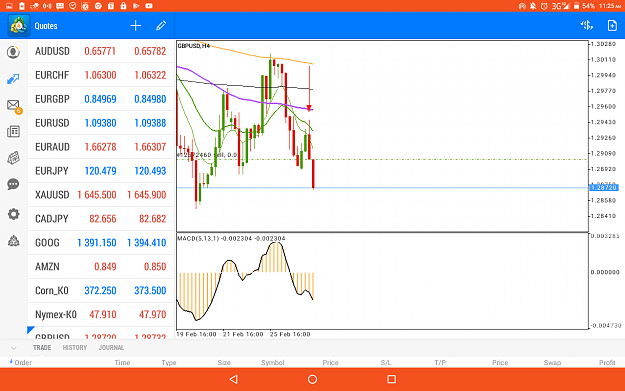Tap the Android Home navigation button
The width and height of the screenshot is (625, 391).
coord(312,379)
